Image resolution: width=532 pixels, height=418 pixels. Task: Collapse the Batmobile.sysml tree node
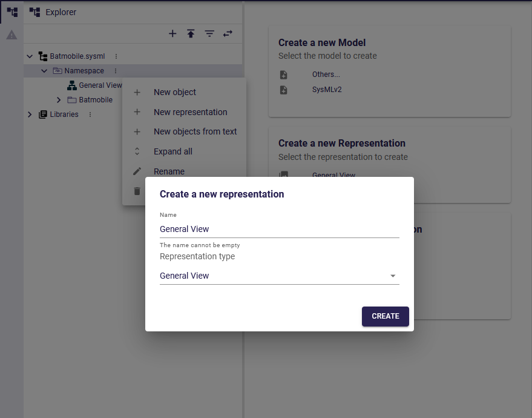tap(30, 56)
